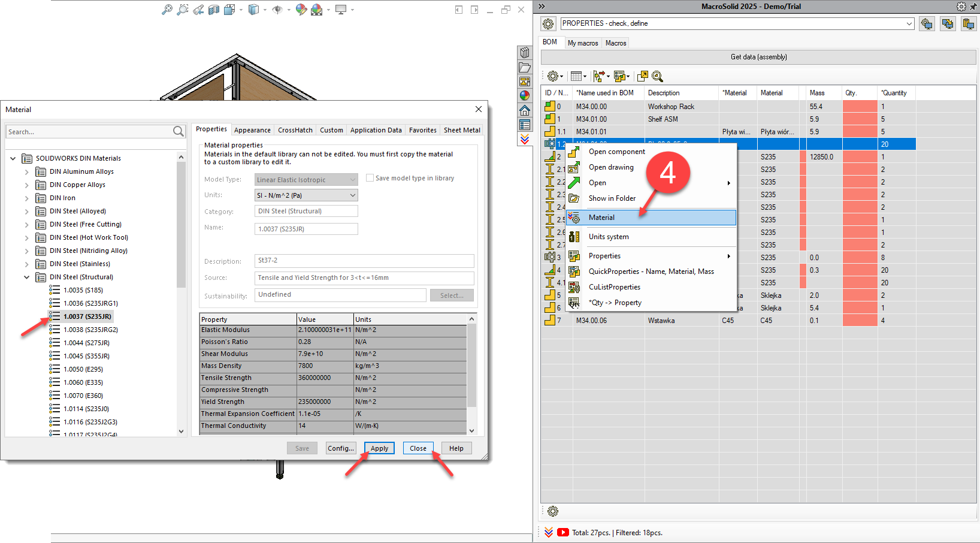980x543 pixels.
Task: Click the Help button
Action: point(456,448)
